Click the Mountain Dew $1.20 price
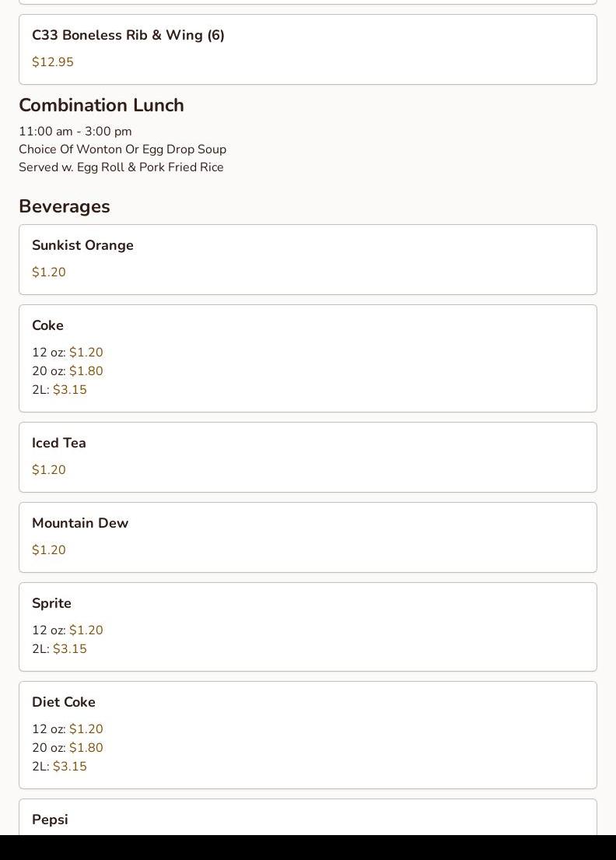This screenshot has width=616, height=860. 48,550
